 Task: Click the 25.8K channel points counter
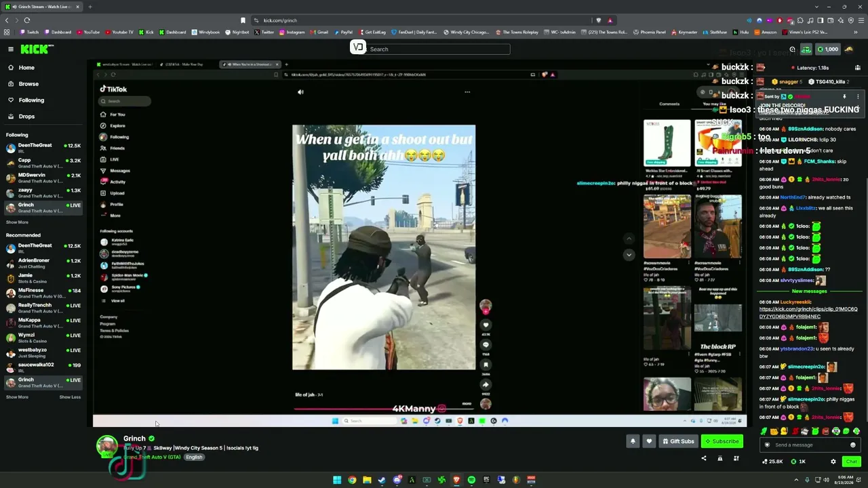pos(772,462)
